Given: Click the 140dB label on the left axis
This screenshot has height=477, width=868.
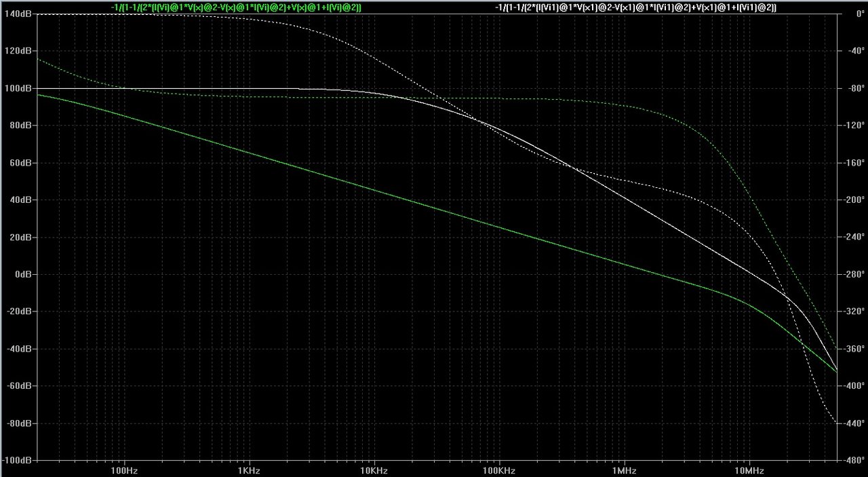Looking at the screenshot, I should point(18,14).
